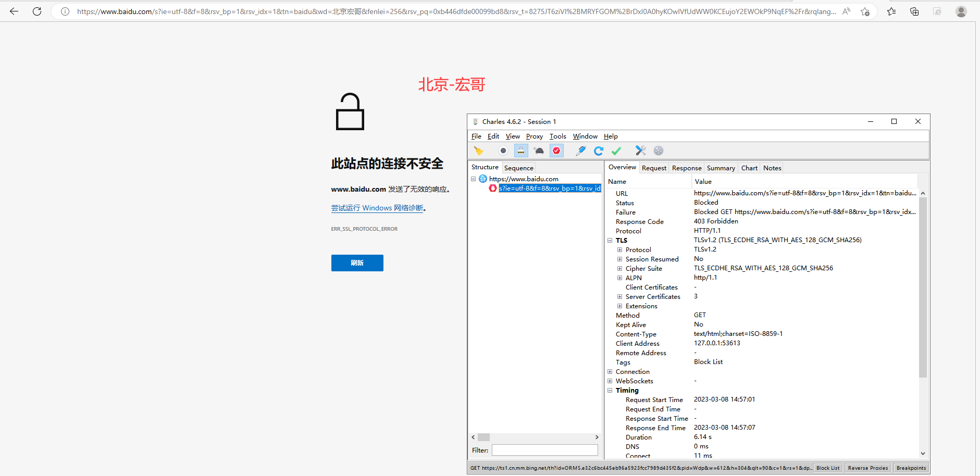This screenshot has height=476, width=980.
Task: Collapse the https://www.baidu.com tree node
Action: click(473, 179)
